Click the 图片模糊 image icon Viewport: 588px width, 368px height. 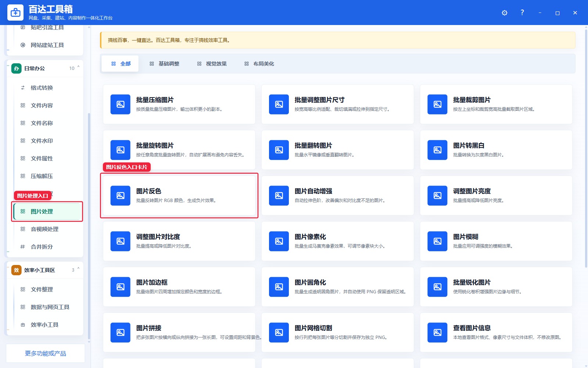pos(437,241)
